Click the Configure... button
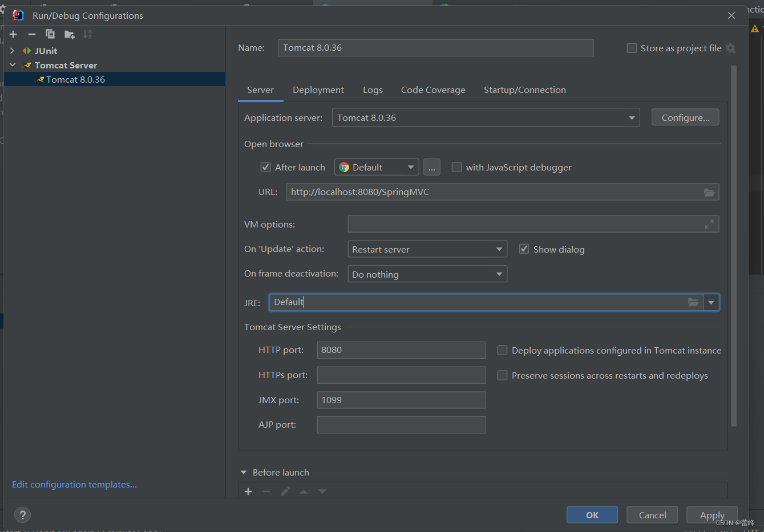764x532 pixels. point(685,117)
